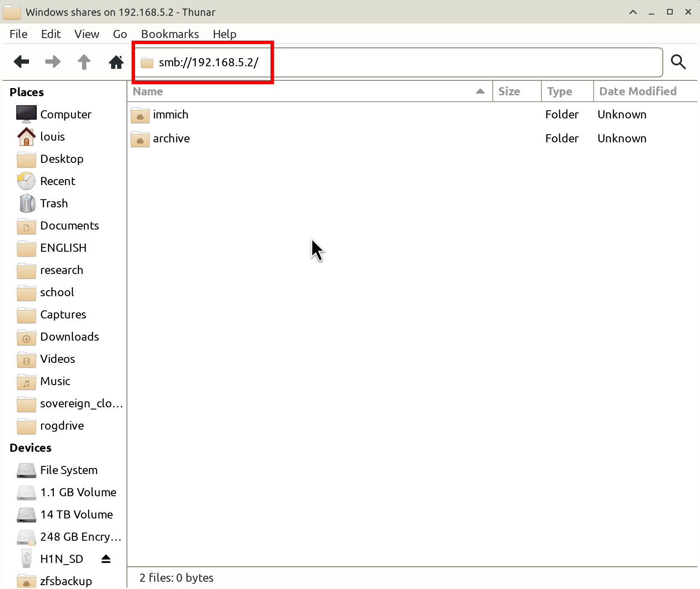This screenshot has height=589, width=700.
Task: Maximize the Thunar window
Action: point(670,12)
